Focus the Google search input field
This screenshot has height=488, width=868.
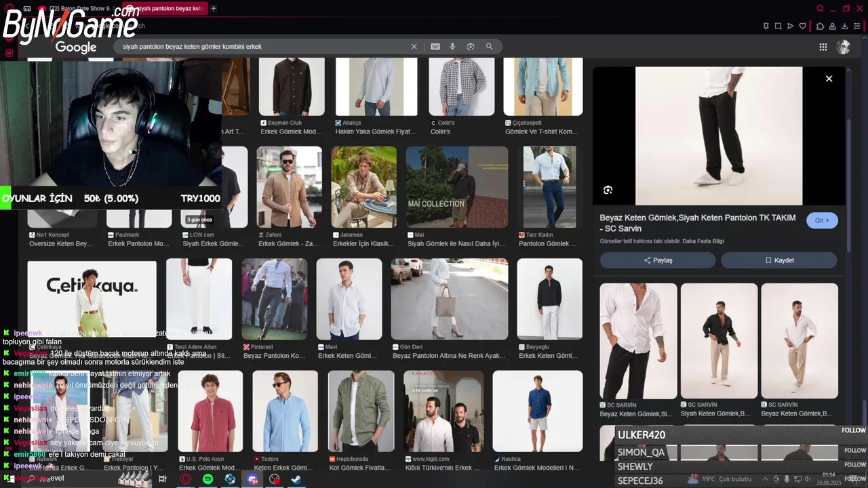tap(264, 47)
